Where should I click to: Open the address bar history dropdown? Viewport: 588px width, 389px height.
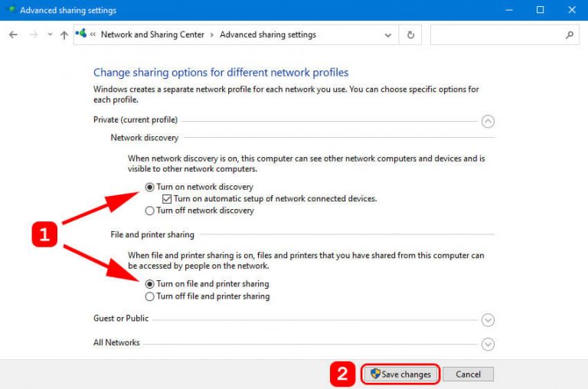coord(390,35)
